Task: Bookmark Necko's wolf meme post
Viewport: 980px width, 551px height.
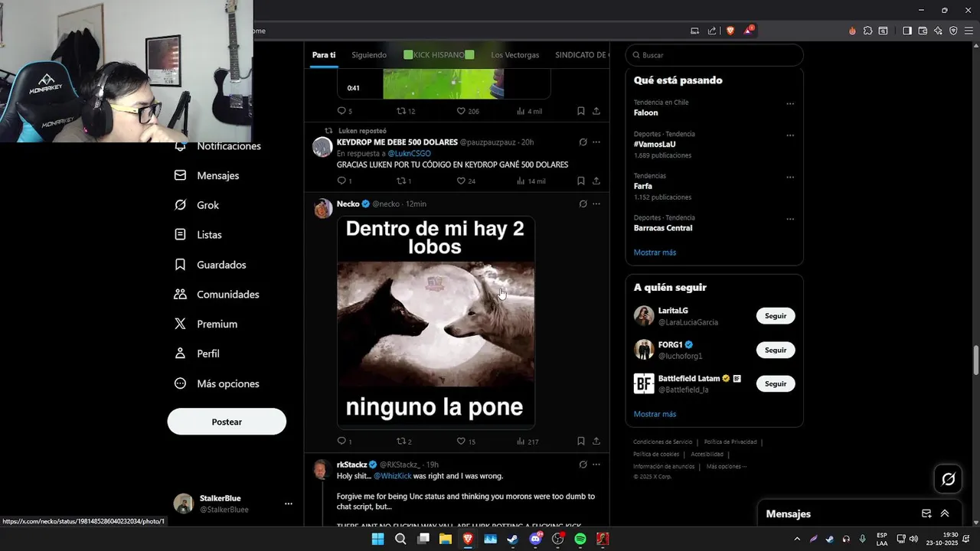Action: click(581, 442)
